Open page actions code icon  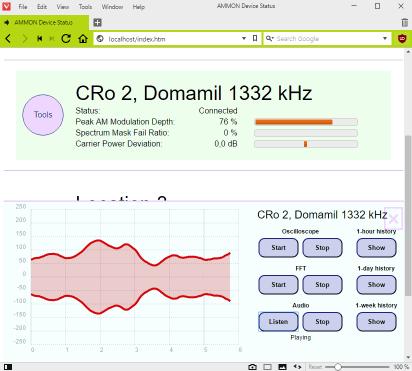click(x=297, y=367)
